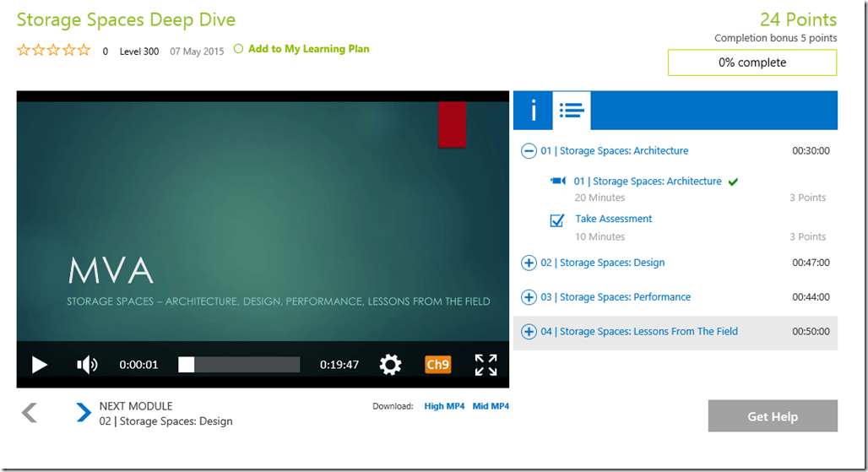Viewport: 868px width, 472px height.
Task: Download the High MP4 video
Action: [x=444, y=406]
